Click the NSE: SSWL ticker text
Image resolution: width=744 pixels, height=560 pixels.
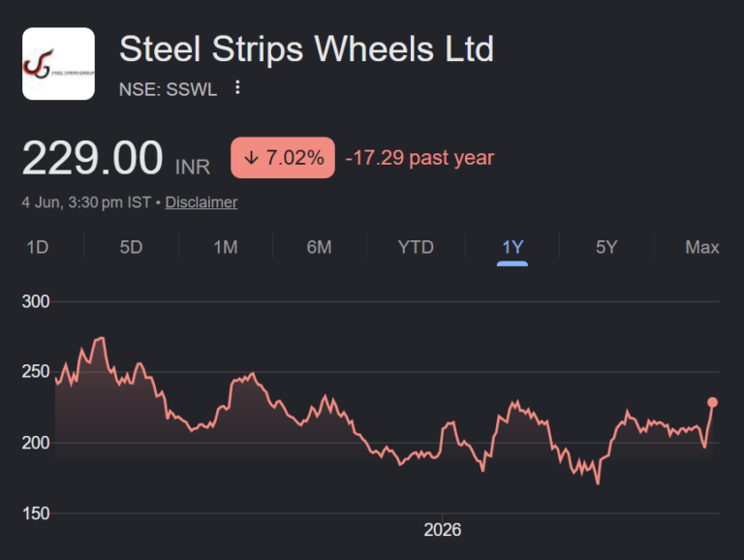click(x=168, y=89)
